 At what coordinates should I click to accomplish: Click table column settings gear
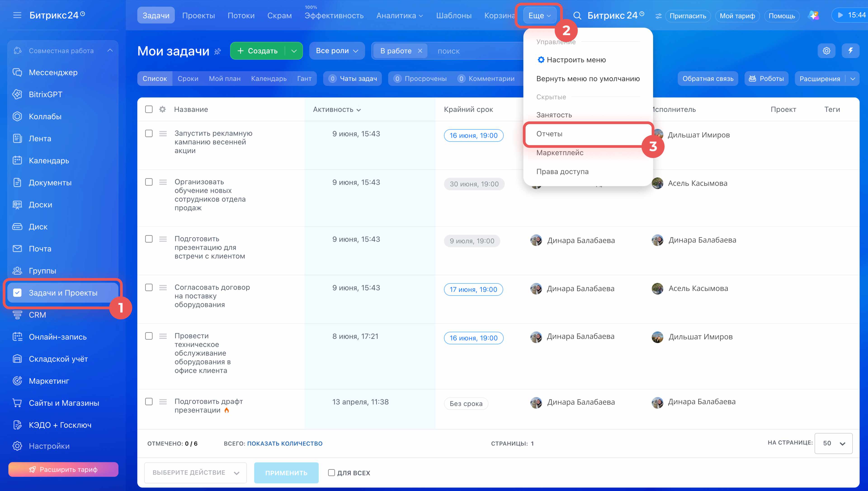pos(163,109)
